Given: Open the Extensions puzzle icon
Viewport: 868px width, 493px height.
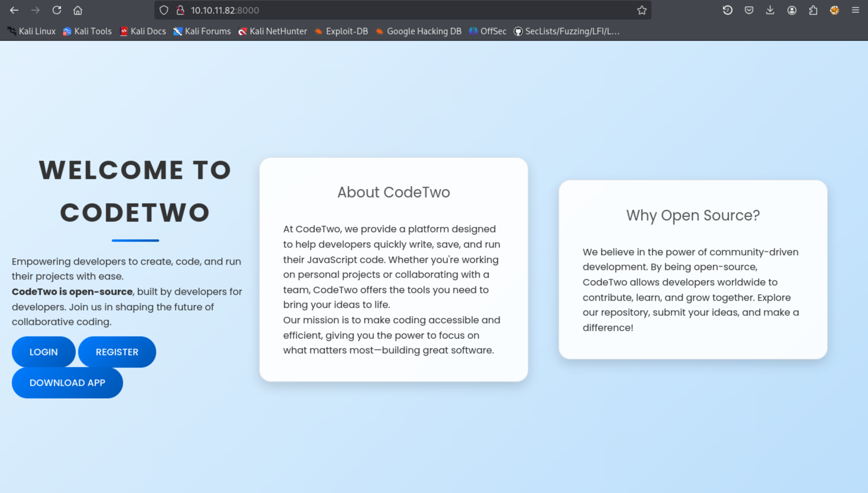Looking at the screenshot, I should (813, 10).
